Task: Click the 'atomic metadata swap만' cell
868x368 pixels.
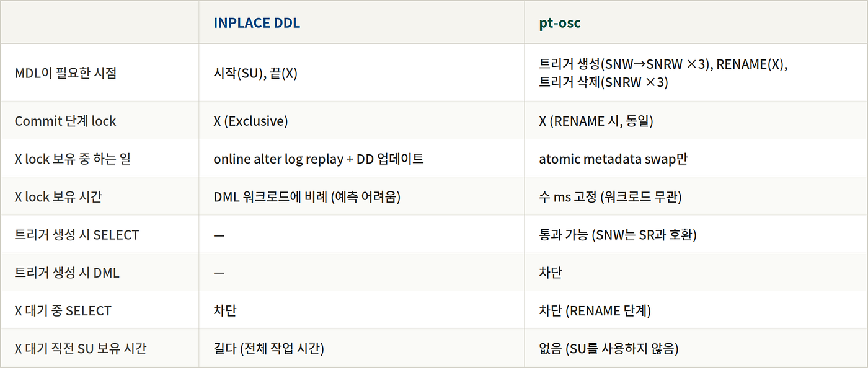Action: click(613, 159)
